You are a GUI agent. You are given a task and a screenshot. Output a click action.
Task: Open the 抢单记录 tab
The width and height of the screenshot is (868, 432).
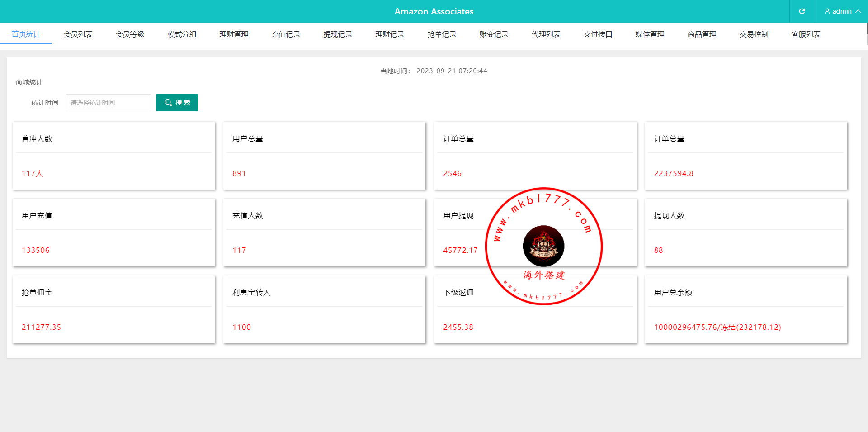point(442,34)
